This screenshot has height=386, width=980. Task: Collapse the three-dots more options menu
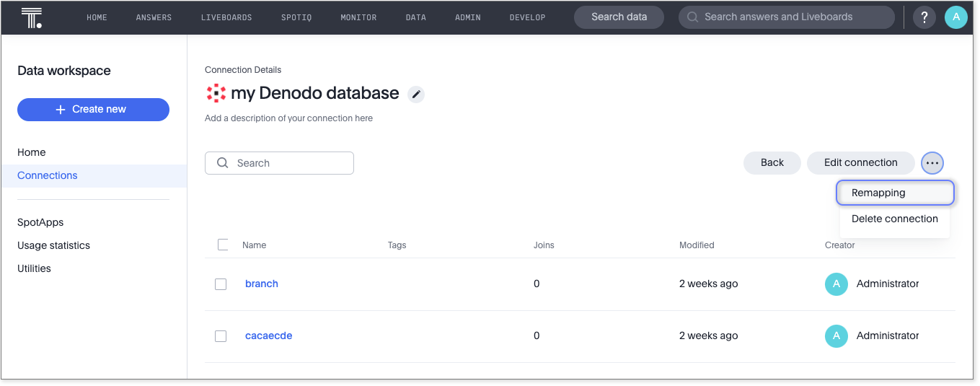tap(932, 163)
